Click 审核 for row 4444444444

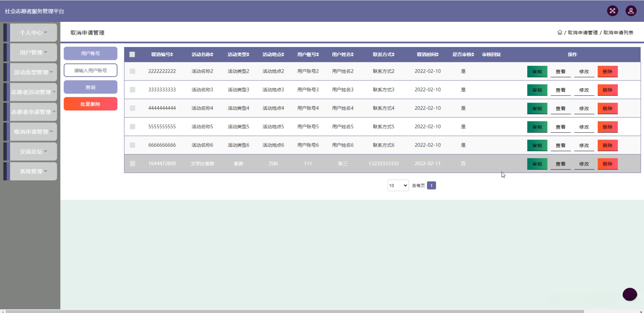click(537, 108)
